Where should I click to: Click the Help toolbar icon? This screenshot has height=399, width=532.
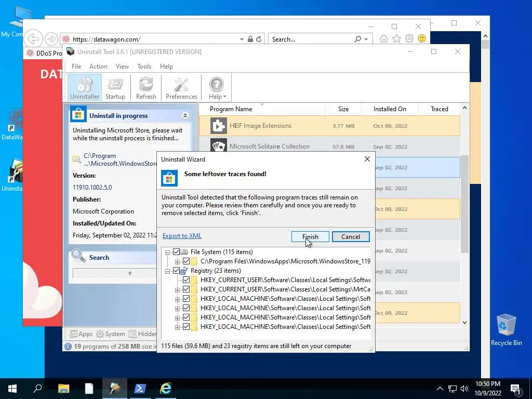(x=216, y=85)
